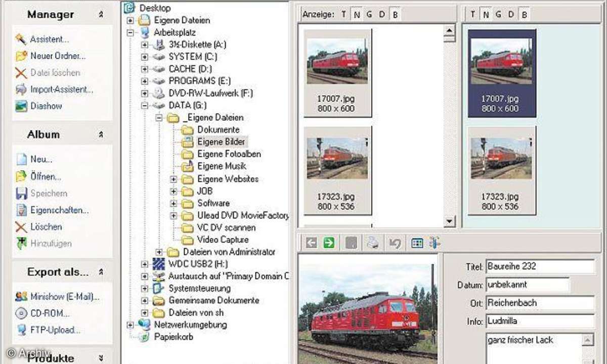This screenshot has height=364, width=607.
Task: Toggle the D display option in album pane
Action: [x=511, y=15]
